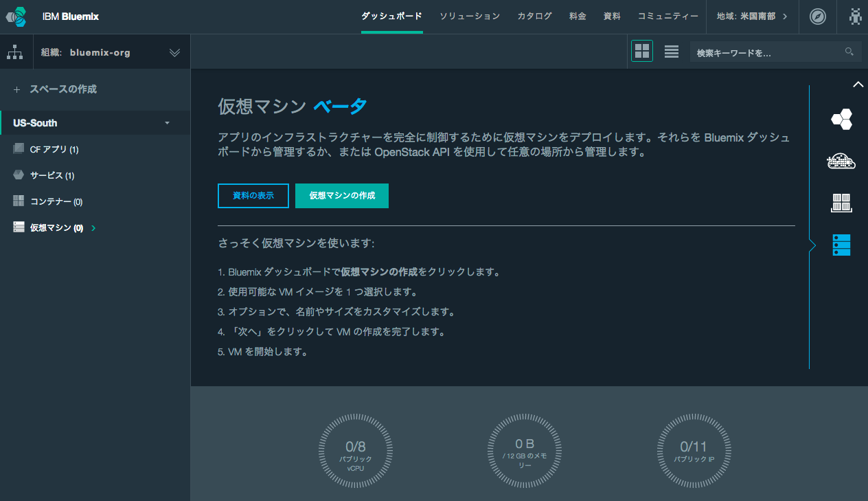Viewport: 868px width, 501px height.
Task: Select 仮想マシン (0) in sidebar
Action: point(56,227)
